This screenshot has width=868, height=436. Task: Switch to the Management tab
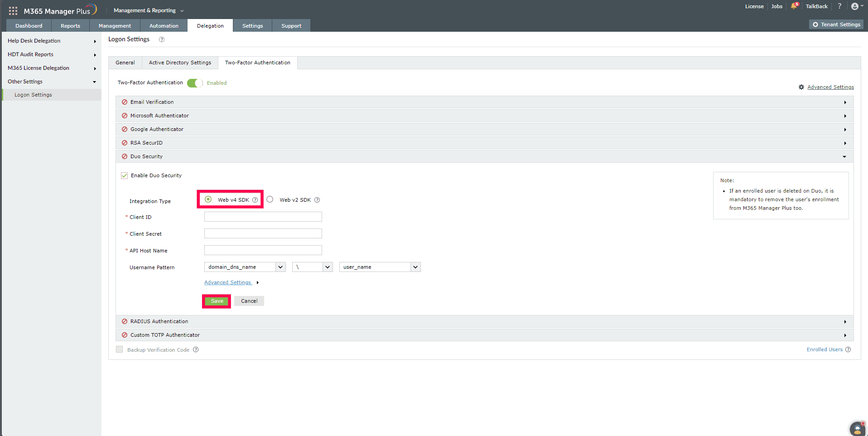pos(115,26)
